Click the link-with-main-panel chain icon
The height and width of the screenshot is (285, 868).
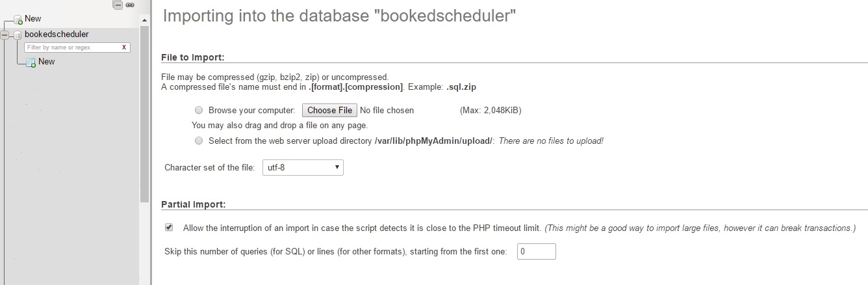click(x=130, y=5)
